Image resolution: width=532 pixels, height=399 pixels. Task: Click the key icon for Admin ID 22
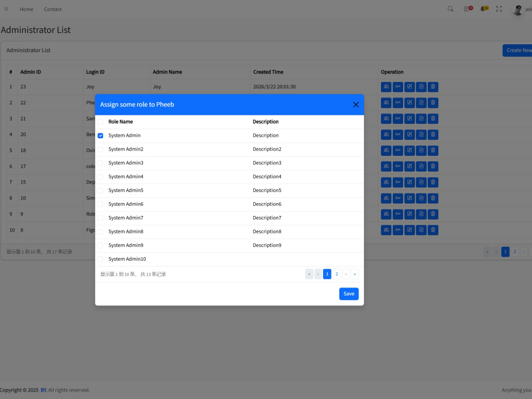click(397, 103)
